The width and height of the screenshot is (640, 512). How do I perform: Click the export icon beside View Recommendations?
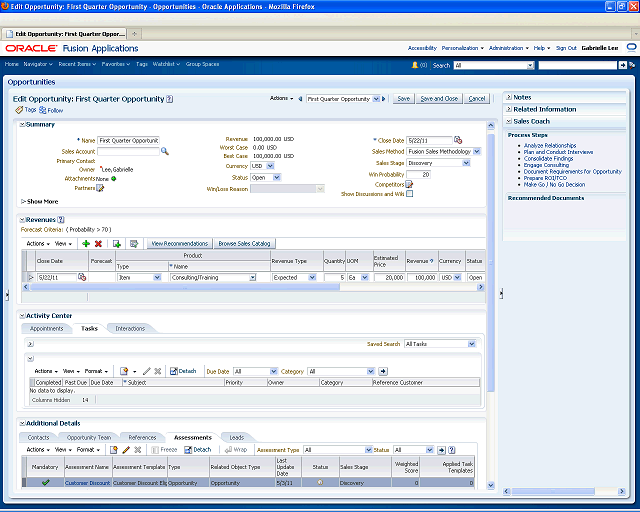133,244
